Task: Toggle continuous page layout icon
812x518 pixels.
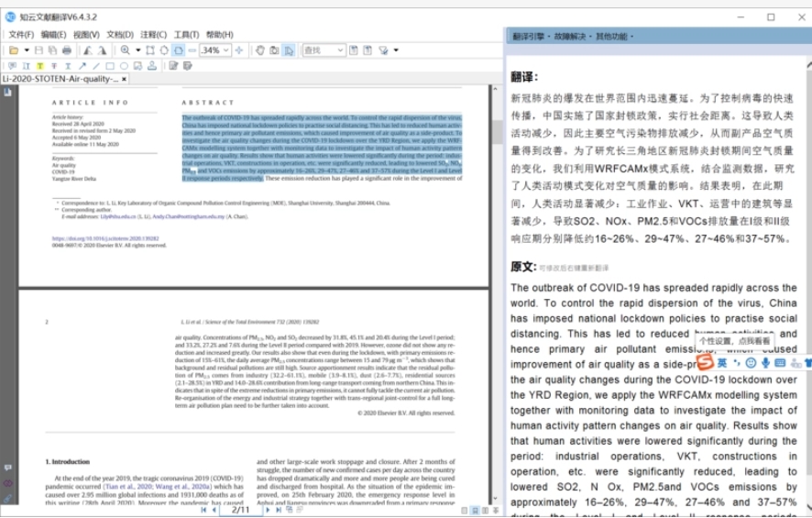Action: click(475, 511)
